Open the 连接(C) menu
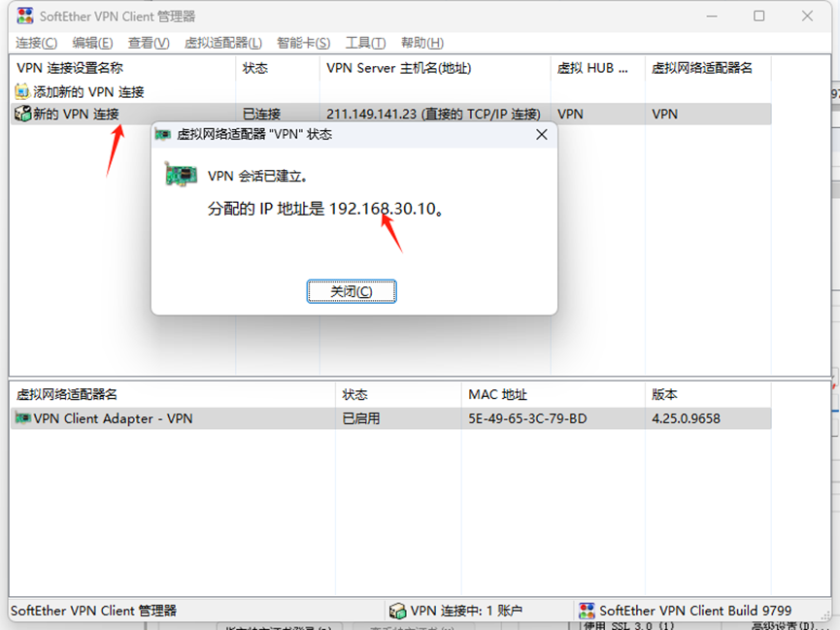The height and width of the screenshot is (630, 840). [37, 43]
